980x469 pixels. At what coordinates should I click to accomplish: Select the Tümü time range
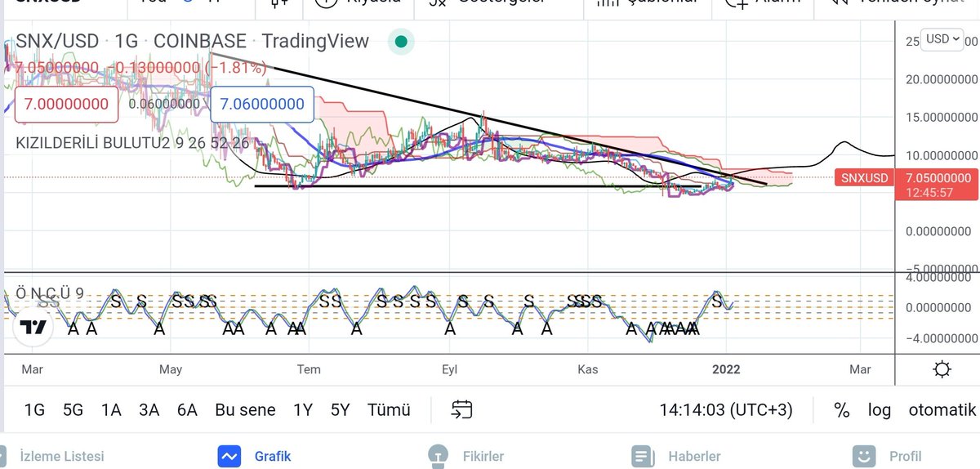tap(389, 409)
